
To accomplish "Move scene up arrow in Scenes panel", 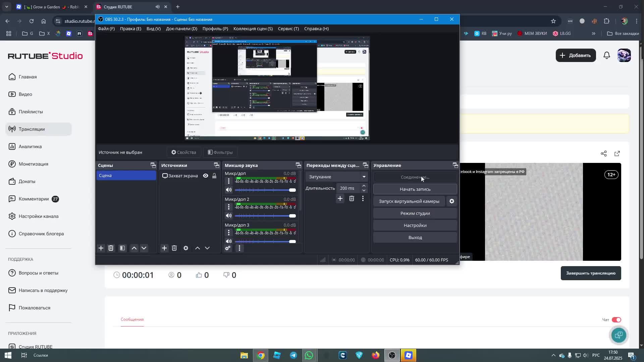I will point(134,248).
